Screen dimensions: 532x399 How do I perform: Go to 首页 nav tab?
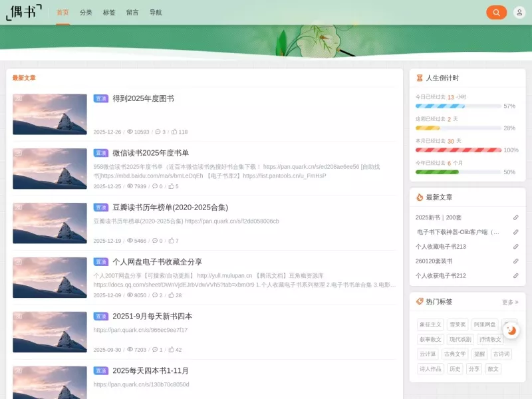tap(63, 13)
